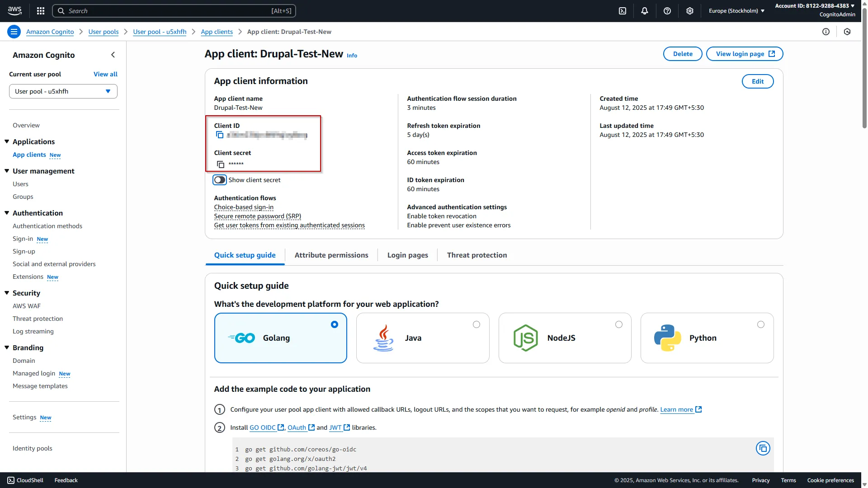Open Cookie preferences in footer
Viewport: 868px width, 488px height.
point(830,480)
